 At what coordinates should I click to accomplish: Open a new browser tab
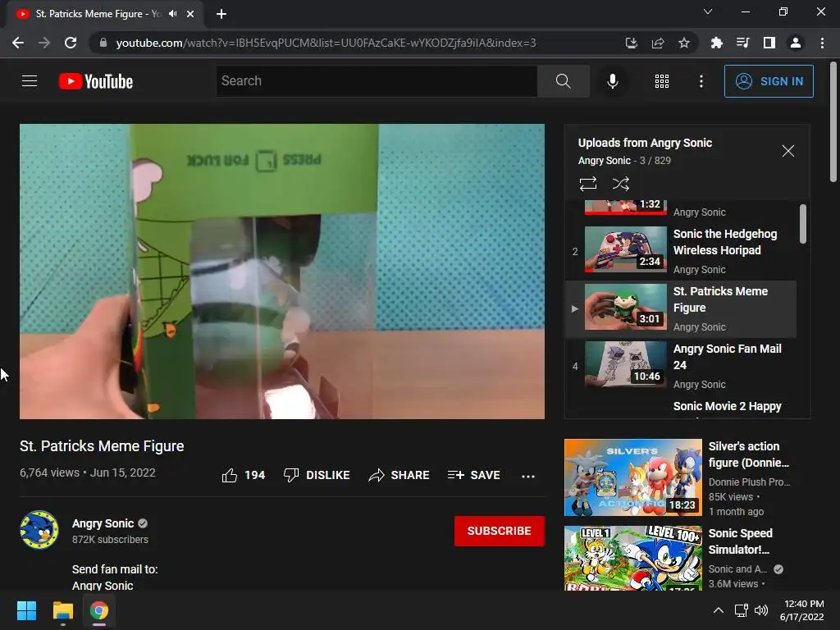pyautogui.click(x=221, y=14)
